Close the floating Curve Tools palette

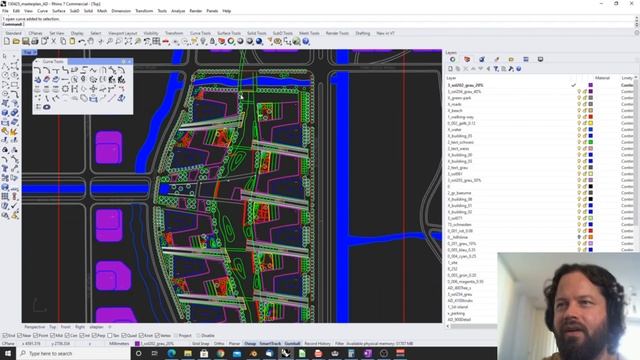pos(130,62)
